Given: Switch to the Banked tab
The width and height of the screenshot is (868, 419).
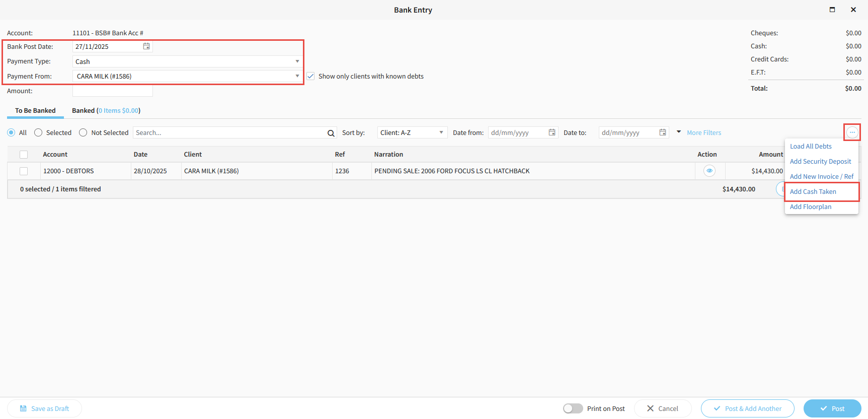Looking at the screenshot, I should [x=106, y=110].
